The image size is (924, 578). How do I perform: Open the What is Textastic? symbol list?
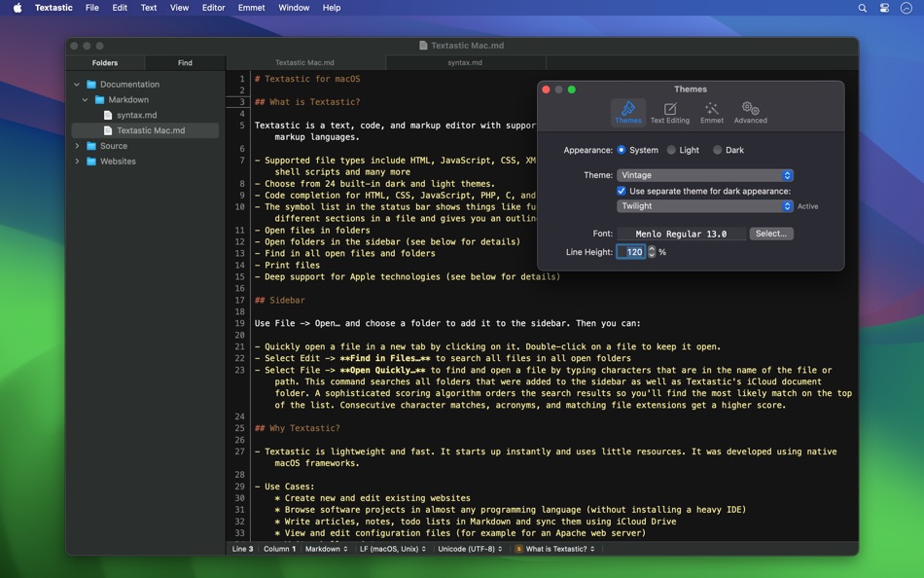[555, 549]
